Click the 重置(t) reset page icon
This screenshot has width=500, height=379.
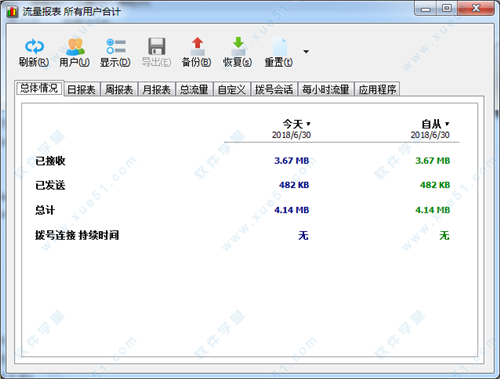(x=279, y=46)
